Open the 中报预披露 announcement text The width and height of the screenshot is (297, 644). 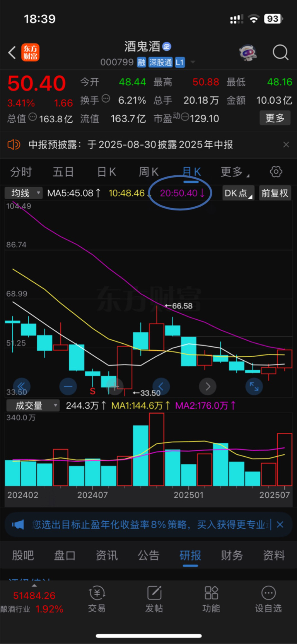131,145
